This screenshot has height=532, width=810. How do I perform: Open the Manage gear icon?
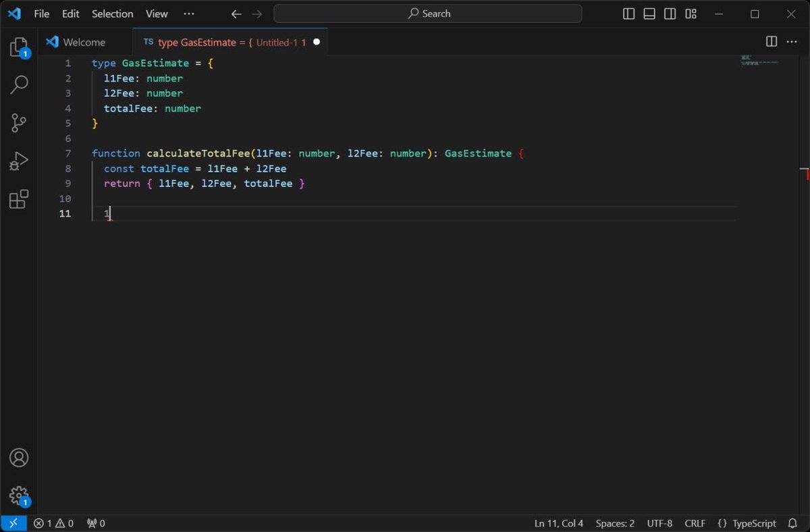point(19,496)
